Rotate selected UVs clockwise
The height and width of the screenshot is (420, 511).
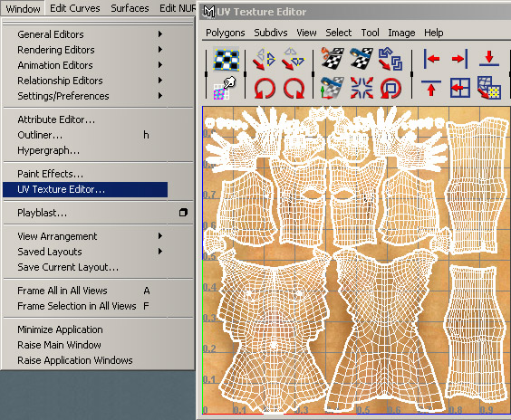(x=294, y=88)
